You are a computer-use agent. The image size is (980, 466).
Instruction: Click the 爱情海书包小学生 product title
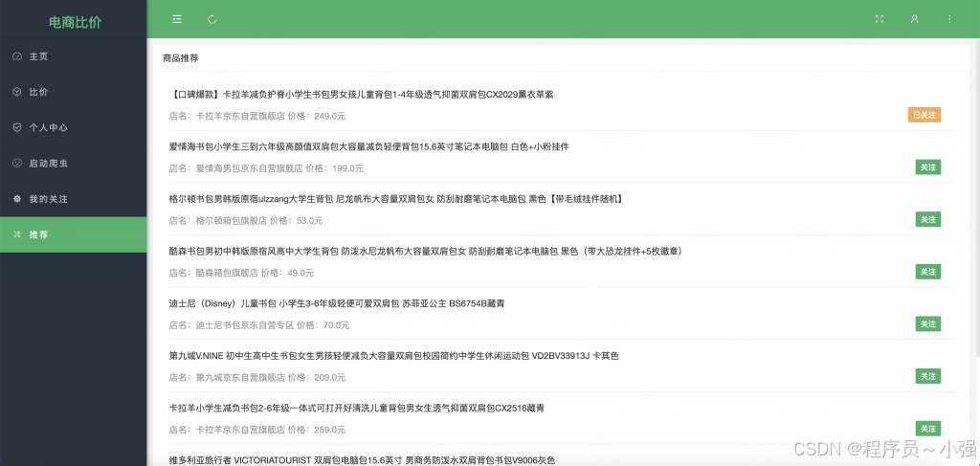[368, 146]
